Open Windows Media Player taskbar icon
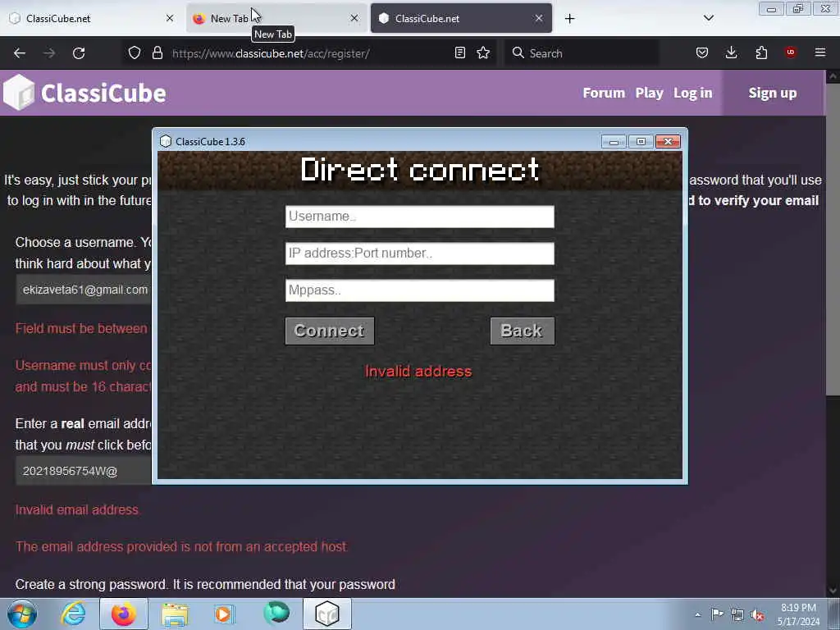This screenshot has height=630, width=840. [x=225, y=614]
